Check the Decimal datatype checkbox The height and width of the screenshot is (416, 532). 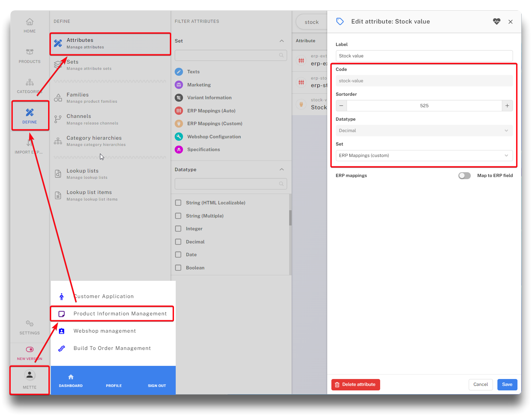(178, 242)
